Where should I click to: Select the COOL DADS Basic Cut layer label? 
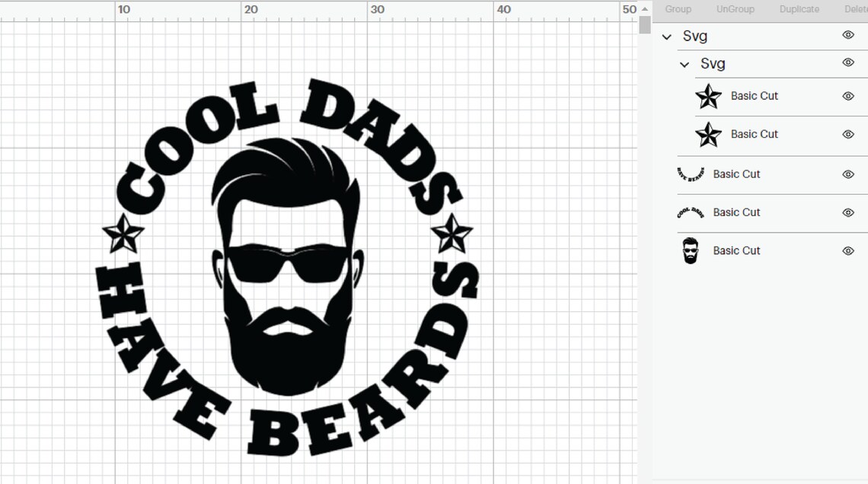pyautogui.click(x=736, y=212)
